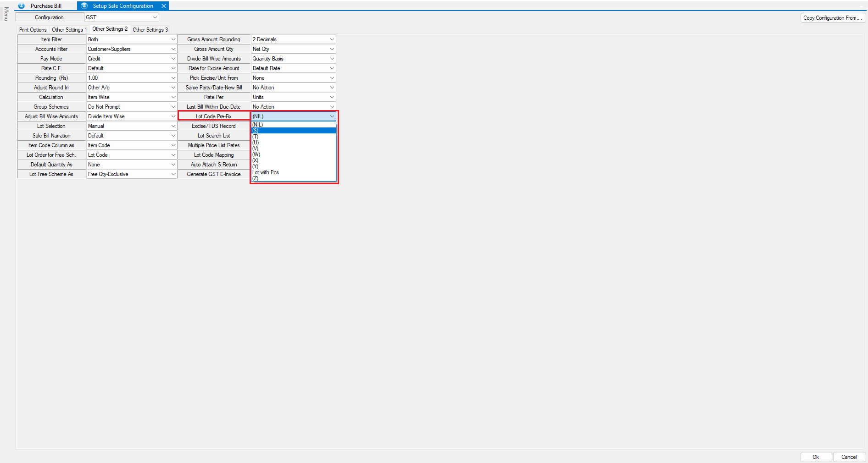Open the Item Filter dropdown
Viewport: 868px width, 463px height.
173,39
